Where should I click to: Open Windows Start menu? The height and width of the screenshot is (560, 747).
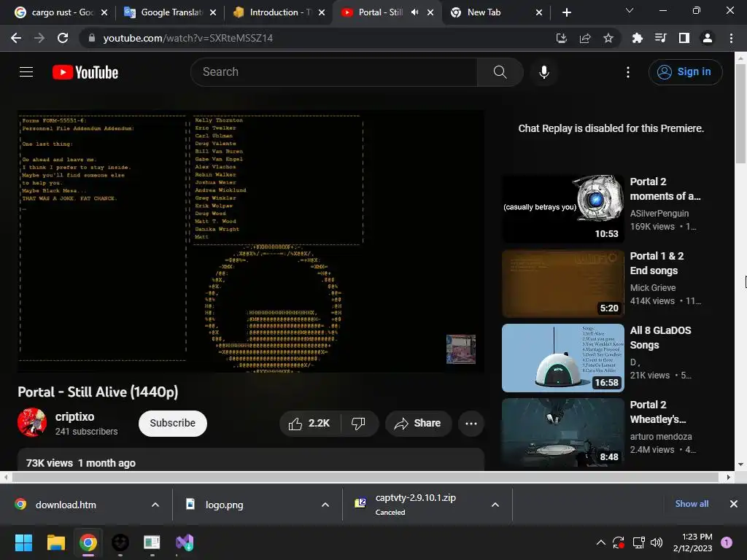[23, 542]
